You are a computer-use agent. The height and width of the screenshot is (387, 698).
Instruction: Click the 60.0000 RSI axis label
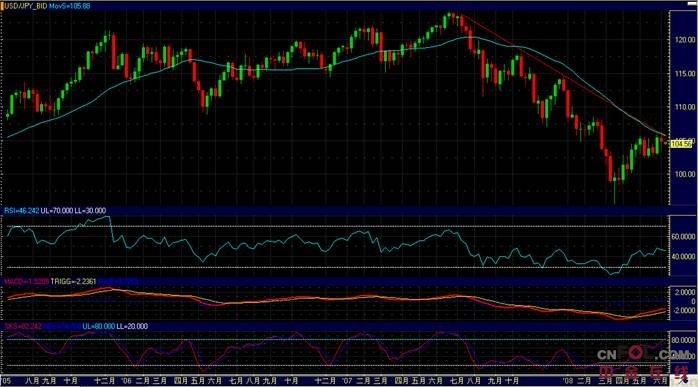(683, 236)
